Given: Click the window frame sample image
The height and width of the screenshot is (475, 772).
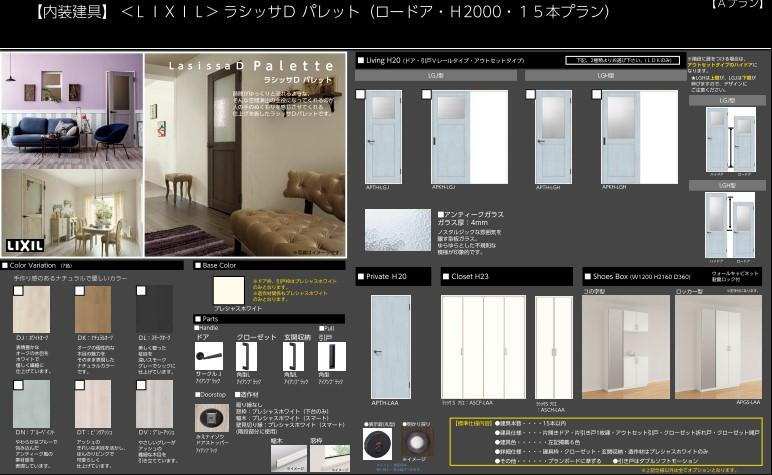Looking at the screenshot, I should coord(330,459).
